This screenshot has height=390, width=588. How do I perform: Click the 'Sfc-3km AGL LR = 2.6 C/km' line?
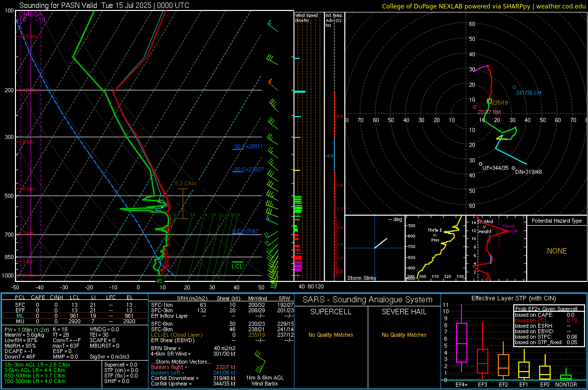click(37, 365)
